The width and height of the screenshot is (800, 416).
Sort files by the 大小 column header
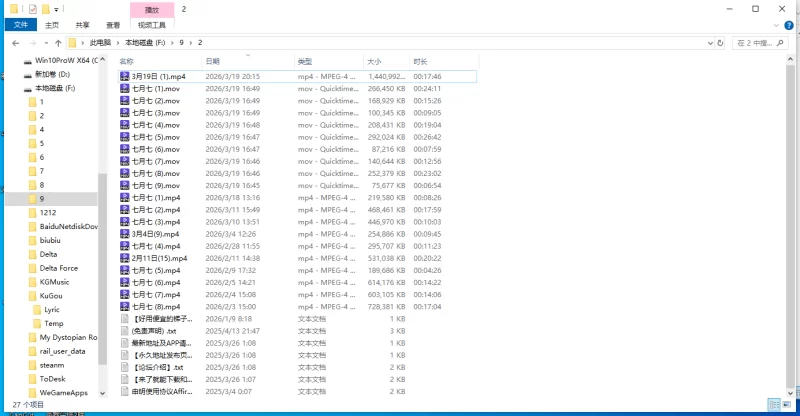click(374, 61)
